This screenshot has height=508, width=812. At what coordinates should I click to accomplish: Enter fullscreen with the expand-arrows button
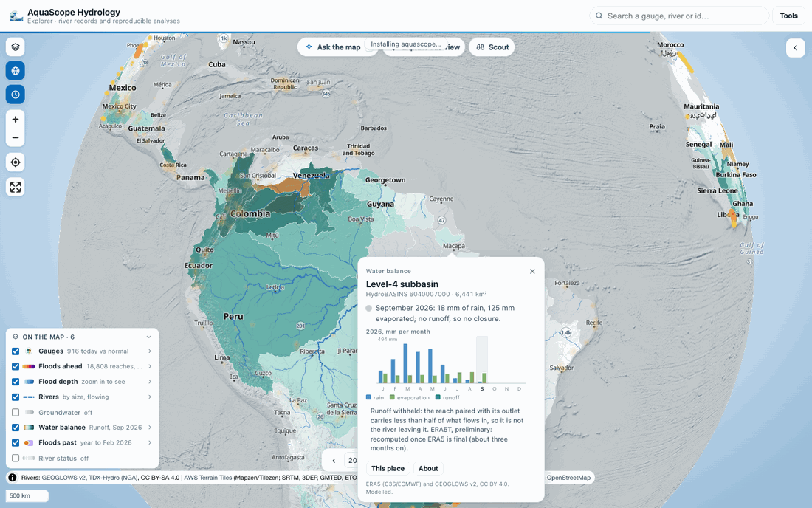[x=16, y=187]
